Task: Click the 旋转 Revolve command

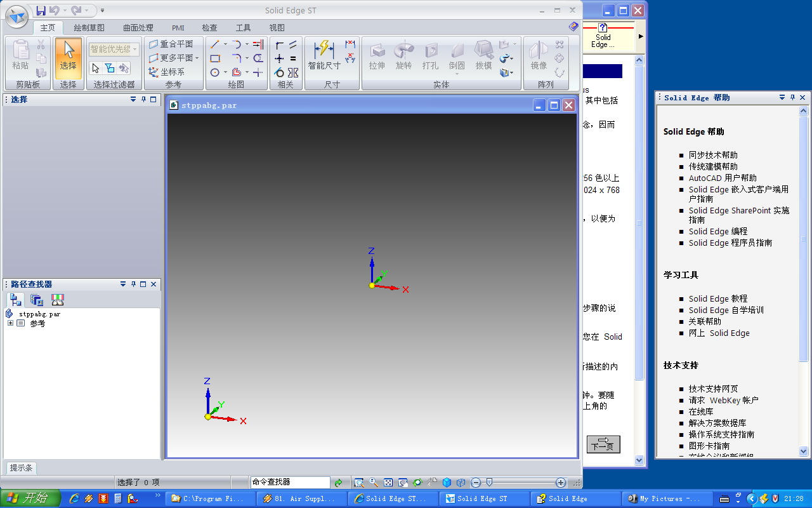Action: click(403, 55)
